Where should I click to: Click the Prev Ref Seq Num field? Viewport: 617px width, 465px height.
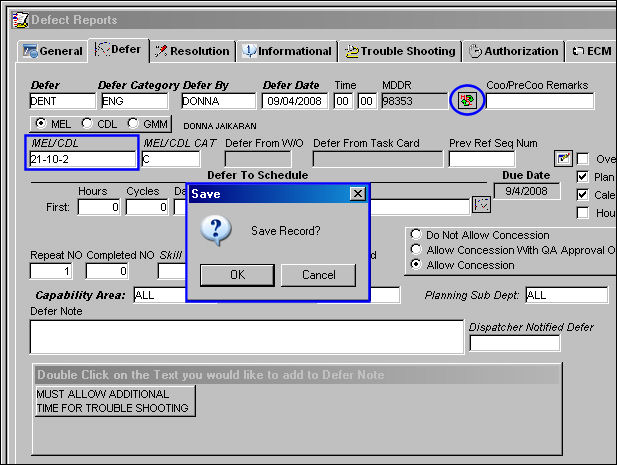(x=482, y=159)
